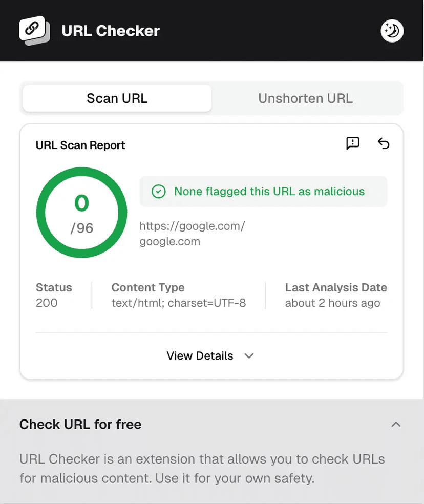The height and width of the screenshot is (504, 424).
Task: Click the google.com domain text
Action: pyautogui.click(x=169, y=241)
